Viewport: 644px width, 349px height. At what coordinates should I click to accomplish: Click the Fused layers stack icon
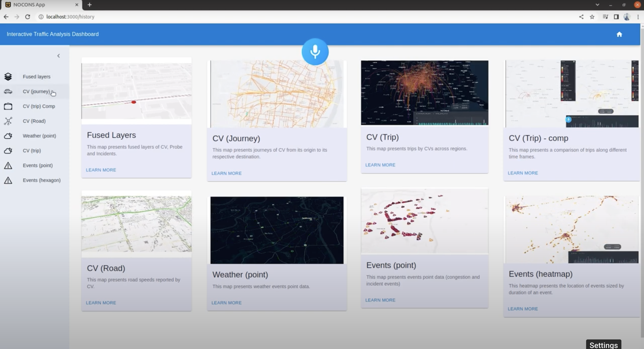coord(8,76)
